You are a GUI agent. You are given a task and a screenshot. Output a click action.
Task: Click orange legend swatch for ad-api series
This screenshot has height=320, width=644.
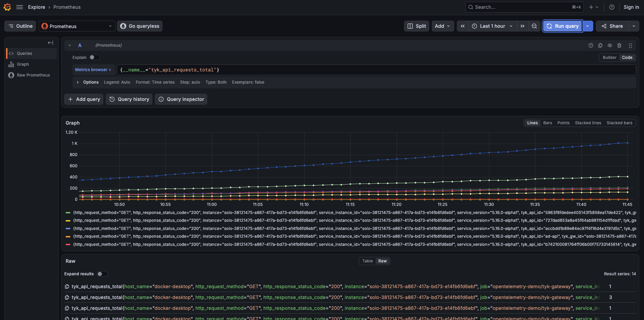pos(68,236)
